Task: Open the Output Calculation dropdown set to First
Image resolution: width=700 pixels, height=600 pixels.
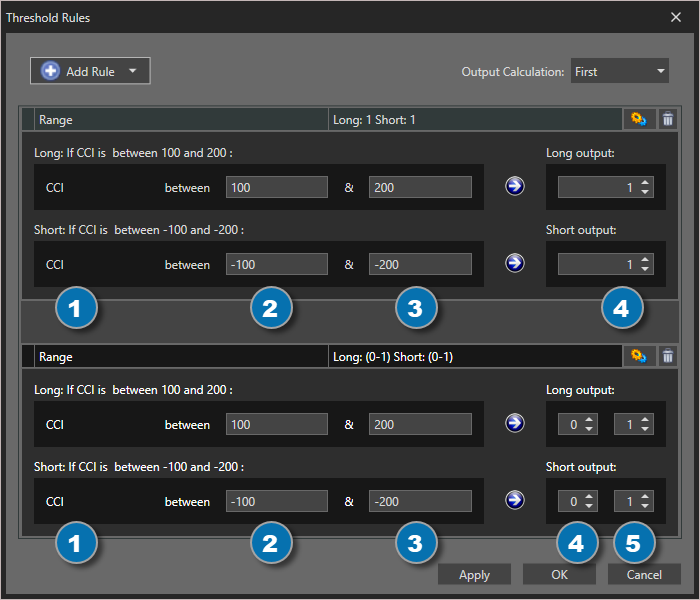Action: [x=619, y=71]
